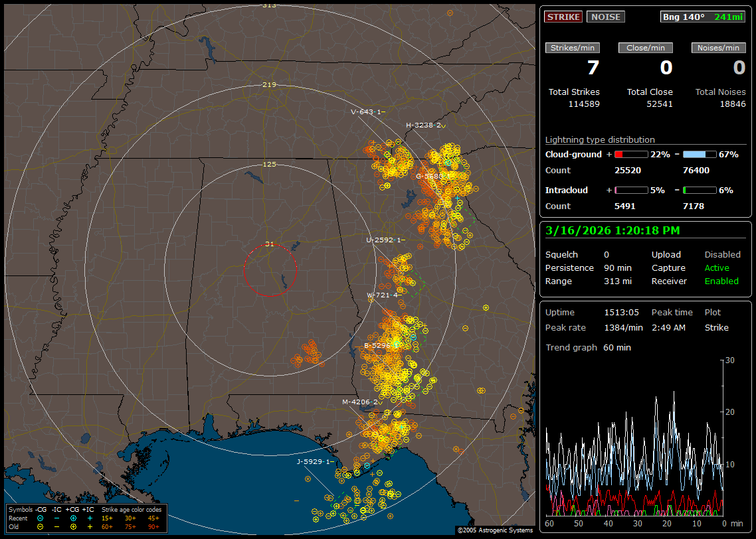Toggle Capture Active status
This screenshot has width=756, height=539.
[x=716, y=268]
